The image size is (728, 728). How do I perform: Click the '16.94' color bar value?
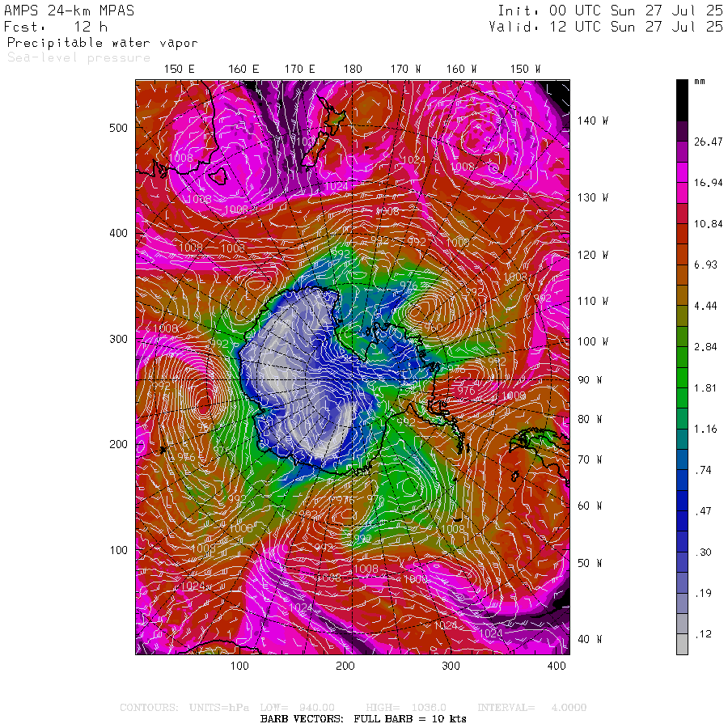(x=708, y=183)
